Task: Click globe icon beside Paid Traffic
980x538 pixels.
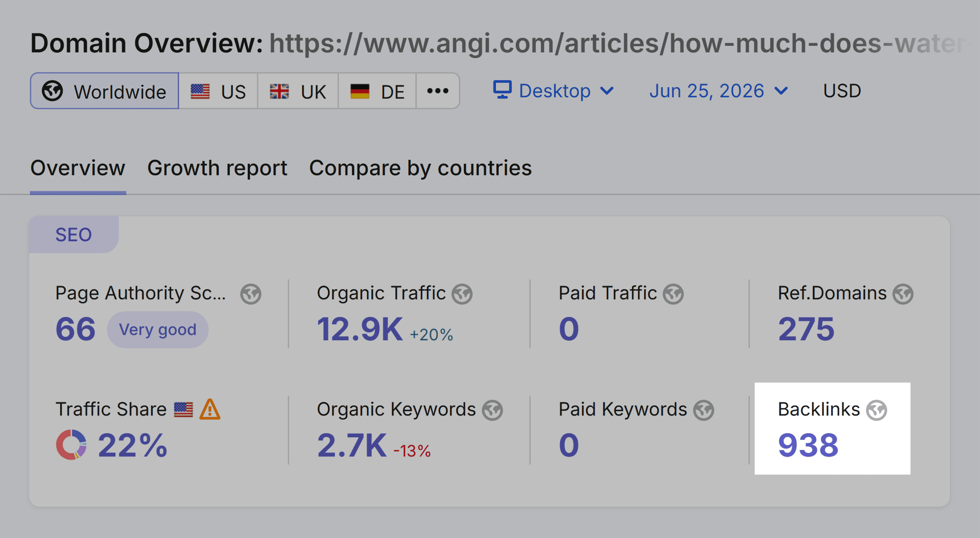Action: click(673, 294)
